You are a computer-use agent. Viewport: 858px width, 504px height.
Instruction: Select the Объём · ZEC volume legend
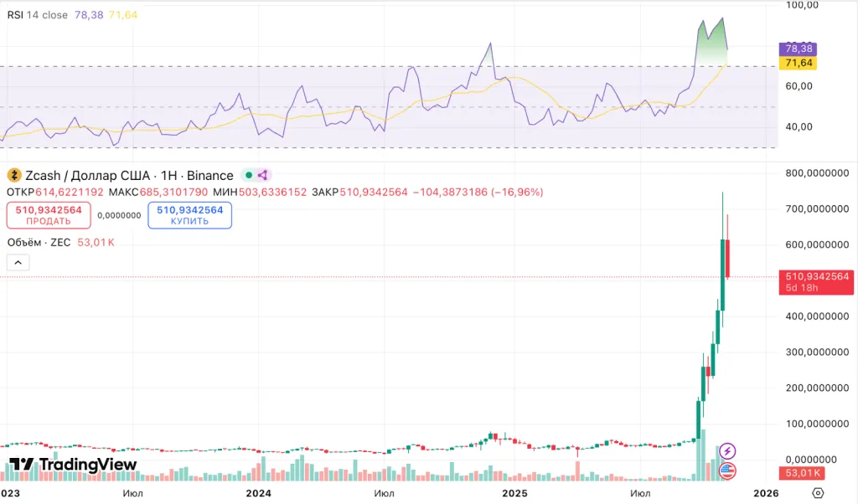click(39, 242)
